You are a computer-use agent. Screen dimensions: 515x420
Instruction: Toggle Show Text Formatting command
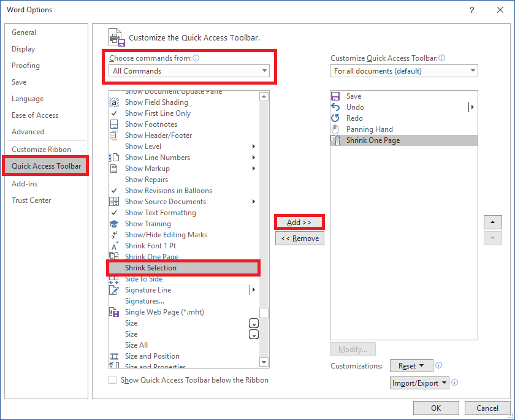coord(160,213)
